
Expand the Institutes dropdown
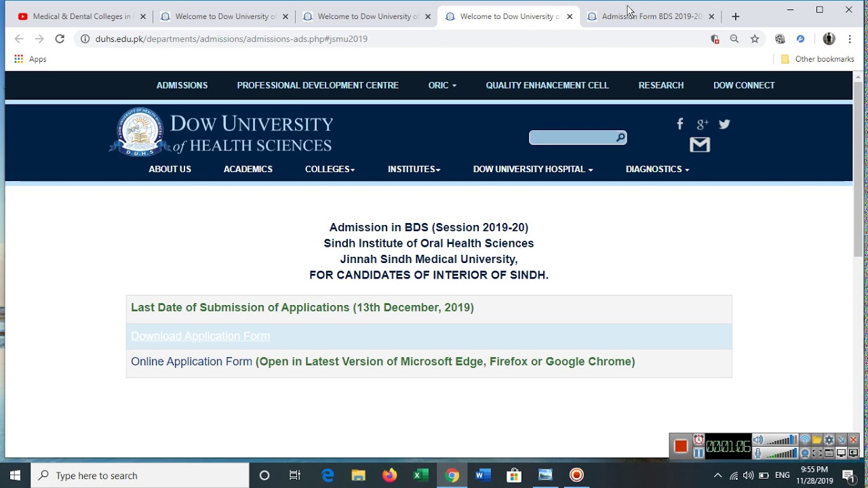pos(414,169)
